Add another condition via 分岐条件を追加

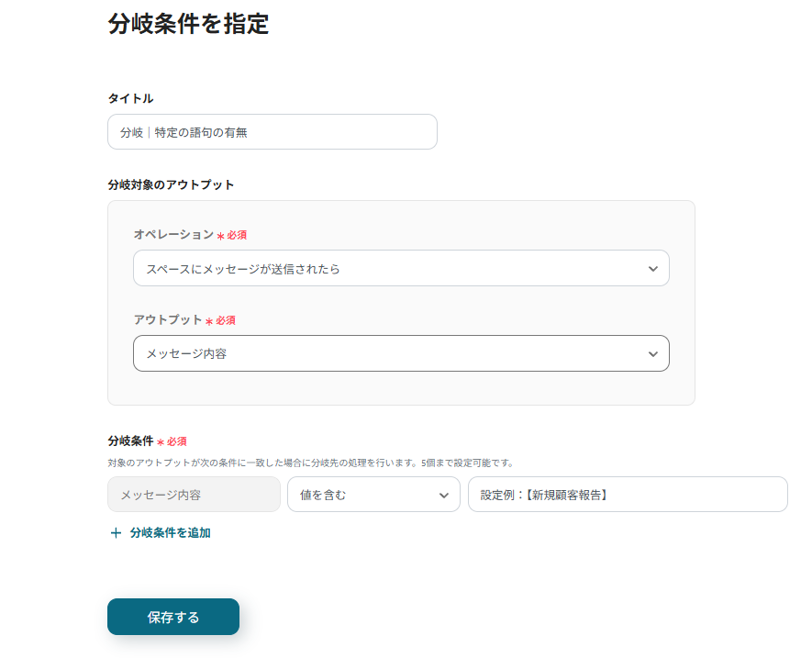point(170,533)
